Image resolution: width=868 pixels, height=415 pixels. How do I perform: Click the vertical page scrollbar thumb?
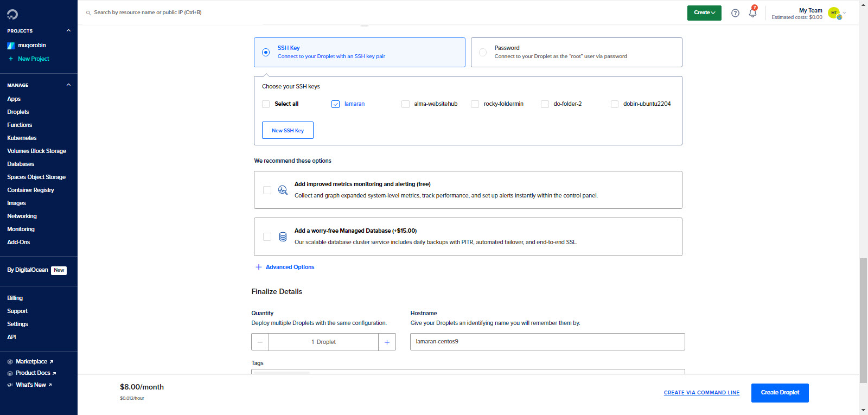tap(863, 321)
